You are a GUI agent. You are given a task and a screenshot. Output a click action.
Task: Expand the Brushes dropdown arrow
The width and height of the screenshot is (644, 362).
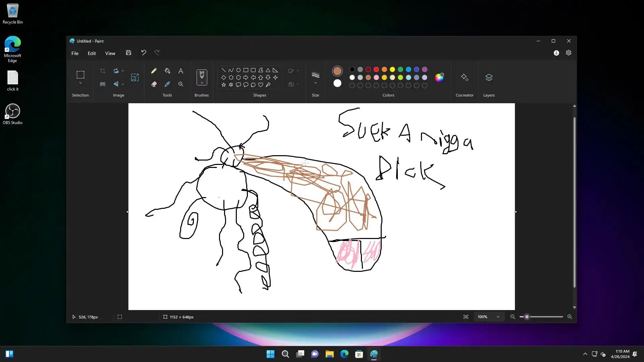202,83
